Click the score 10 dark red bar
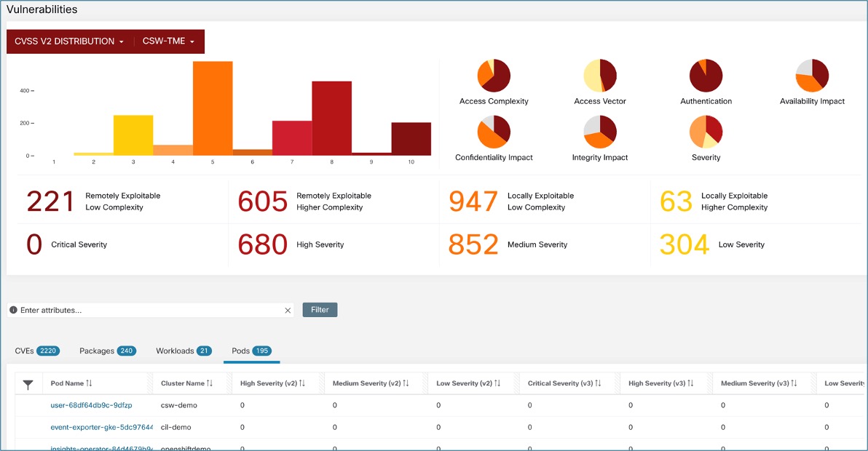The height and width of the screenshot is (451, 868). (411, 139)
